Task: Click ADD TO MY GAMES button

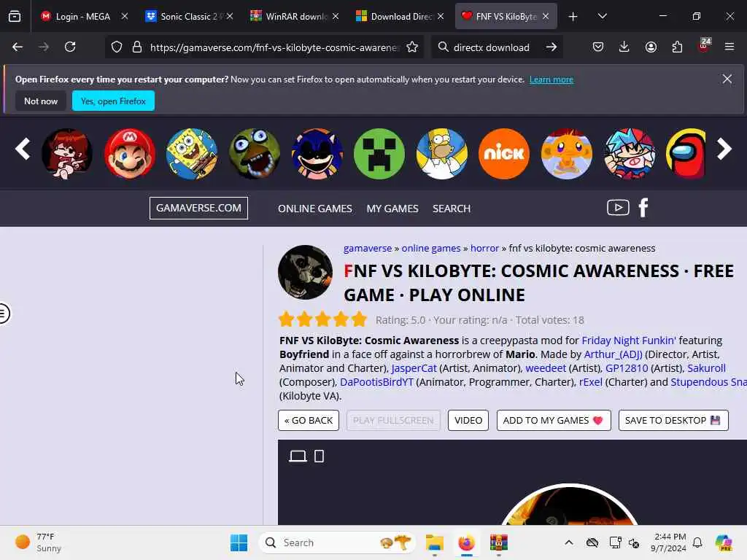Action: (x=554, y=421)
